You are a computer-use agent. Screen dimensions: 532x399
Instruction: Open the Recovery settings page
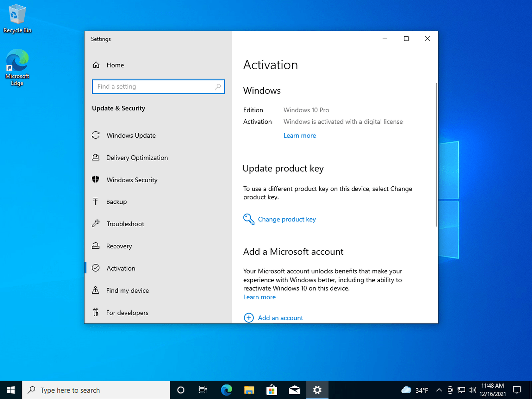(119, 246)
